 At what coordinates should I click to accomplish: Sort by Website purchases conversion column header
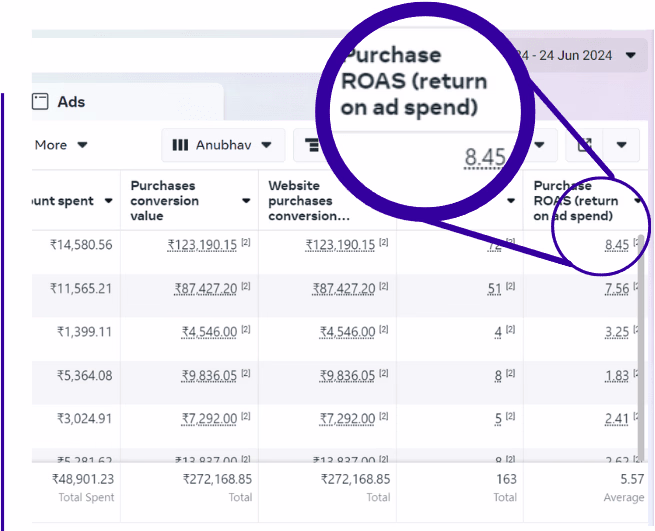309,200
